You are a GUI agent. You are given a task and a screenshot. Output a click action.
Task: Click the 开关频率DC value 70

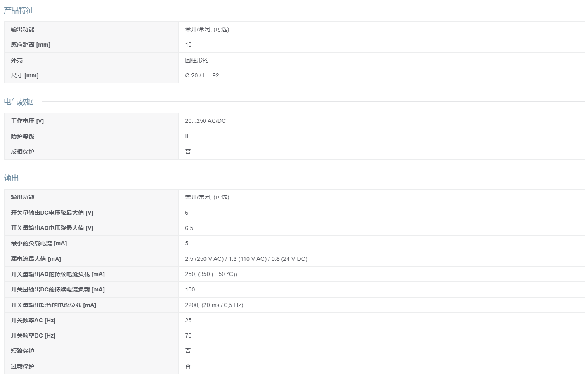click(188, 335)
